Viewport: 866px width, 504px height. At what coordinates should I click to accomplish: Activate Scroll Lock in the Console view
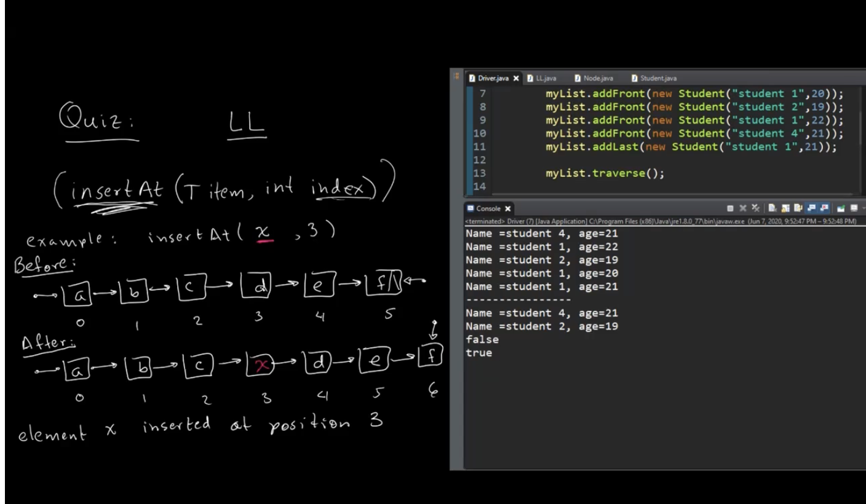[x=785, y=208]
